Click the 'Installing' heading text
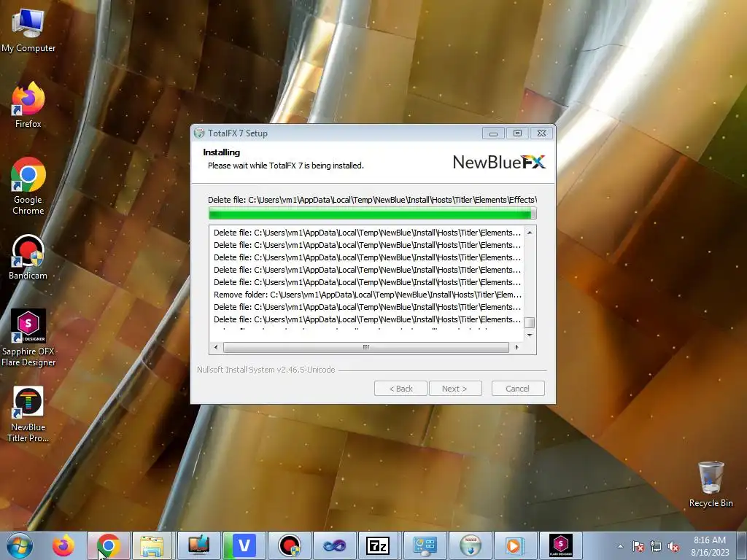The height and width of the screenshot is (560, 747). point(222,152)
